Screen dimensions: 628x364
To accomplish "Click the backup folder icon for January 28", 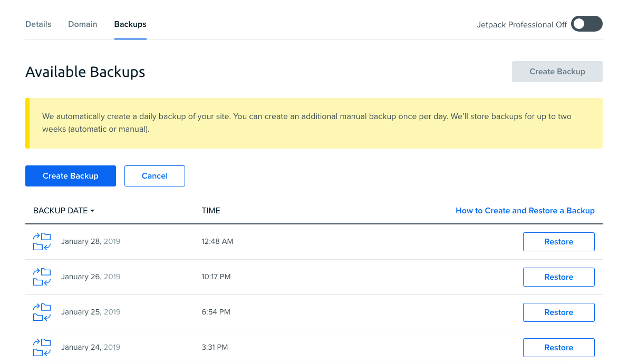I will pyautogui.click(x=42, y=242).
